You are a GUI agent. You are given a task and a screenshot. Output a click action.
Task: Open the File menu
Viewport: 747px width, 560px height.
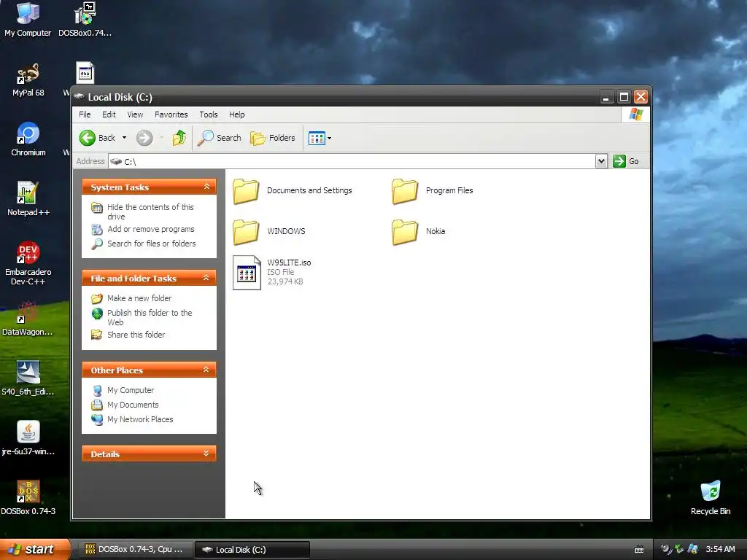coord(85,114)
